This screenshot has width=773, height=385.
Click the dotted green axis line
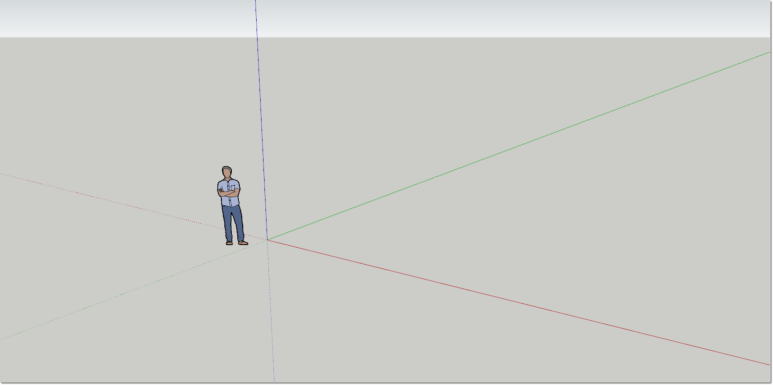(134, 290)
